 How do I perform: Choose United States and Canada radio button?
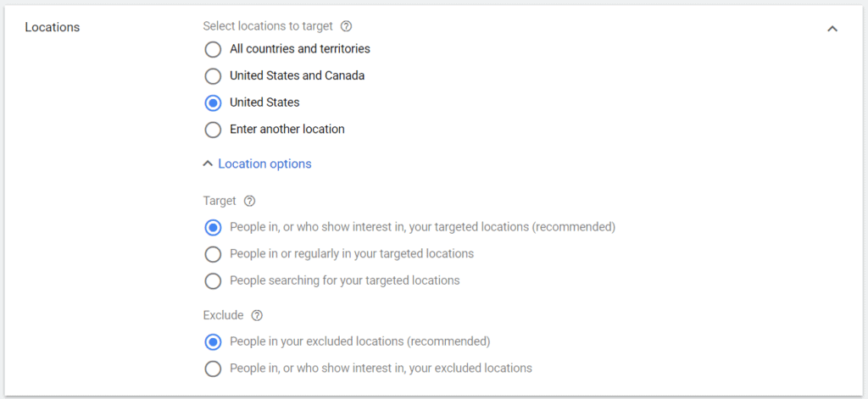coord(213,76)
